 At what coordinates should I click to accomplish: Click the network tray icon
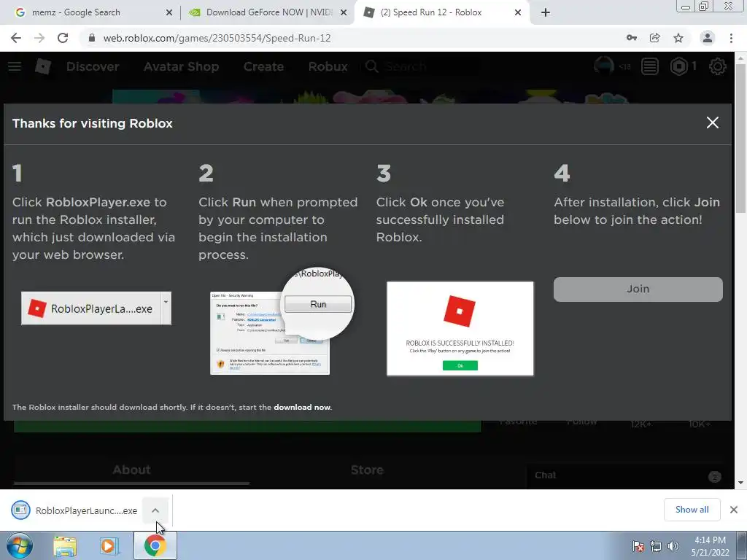click(x=656, y=546)
